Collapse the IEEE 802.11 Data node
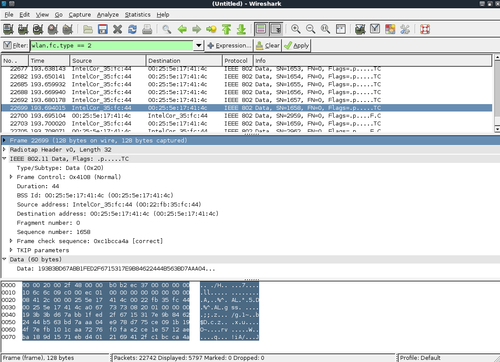Screen dimensions: 500x362 coord(4,159)
